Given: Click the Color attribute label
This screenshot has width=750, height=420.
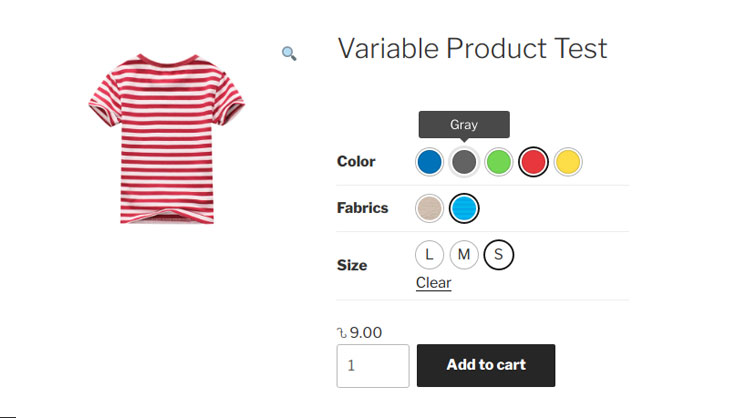Looking at the screenshot, I should [x=356, y=162].
